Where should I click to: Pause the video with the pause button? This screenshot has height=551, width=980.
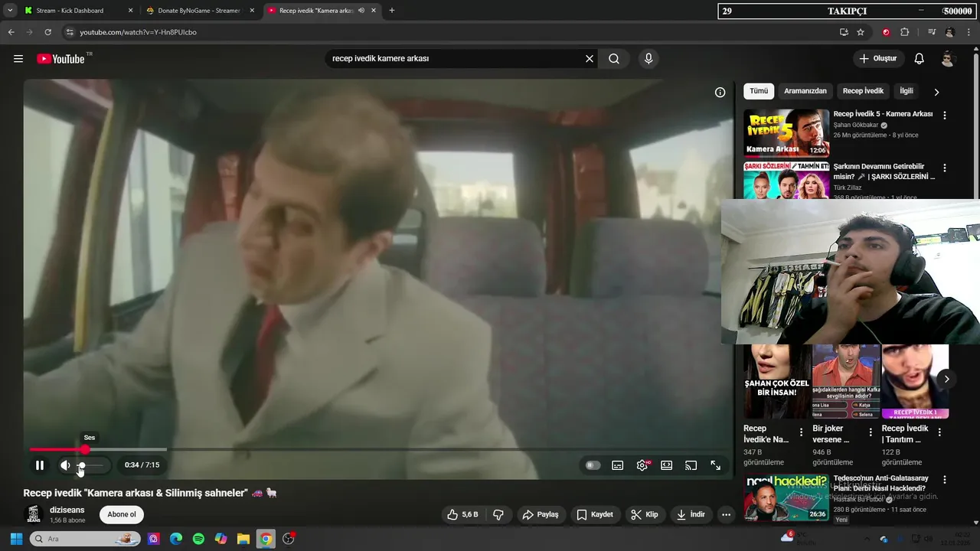pyautogui.click(x=40, y=465)
